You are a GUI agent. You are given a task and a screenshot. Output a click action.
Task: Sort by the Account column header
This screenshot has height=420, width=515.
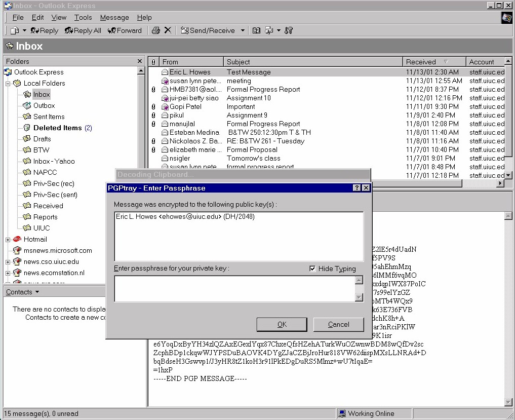pyautogui.click(x=485, y=62)
